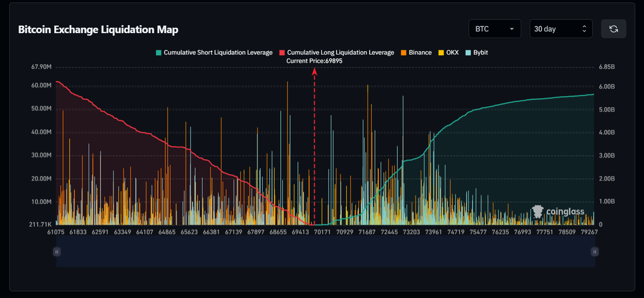Click the right range slider handle
The width and height of the screenshot is (644, 298).
(594, 251)
